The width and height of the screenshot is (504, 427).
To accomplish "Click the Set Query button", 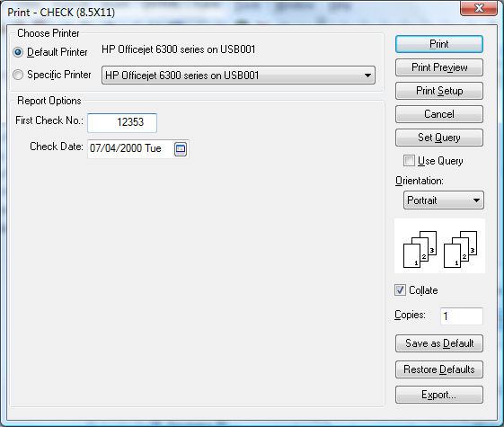I will tap(439, 138).
